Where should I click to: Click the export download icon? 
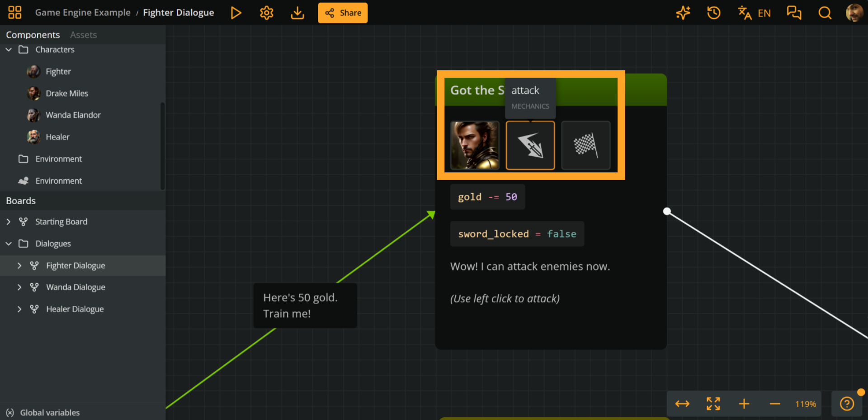tap(297, 13)
